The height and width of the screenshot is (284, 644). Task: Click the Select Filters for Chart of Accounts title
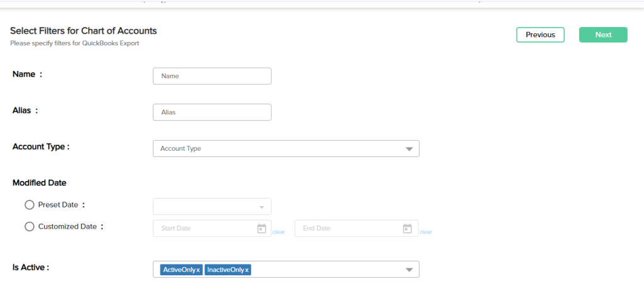pos(84,31)
